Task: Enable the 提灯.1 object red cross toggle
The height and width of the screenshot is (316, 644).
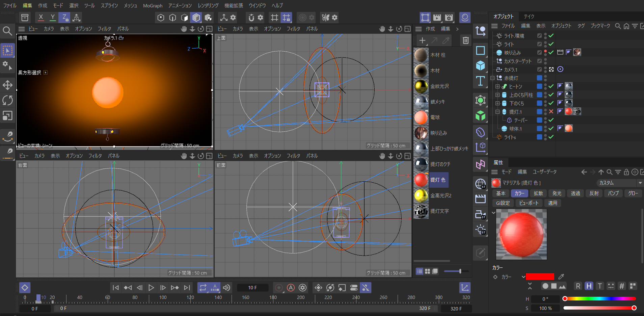Action: point(551,112)
